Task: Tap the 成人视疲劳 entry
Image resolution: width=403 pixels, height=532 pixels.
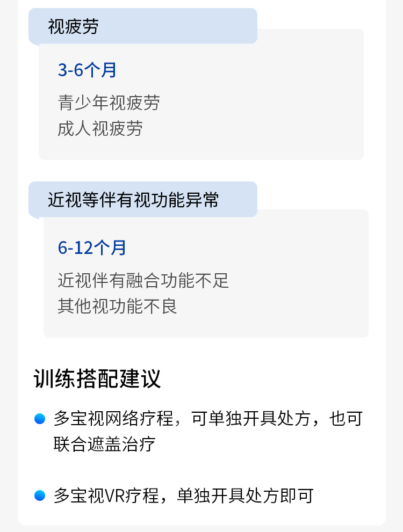Action: [x=100, y=129]
